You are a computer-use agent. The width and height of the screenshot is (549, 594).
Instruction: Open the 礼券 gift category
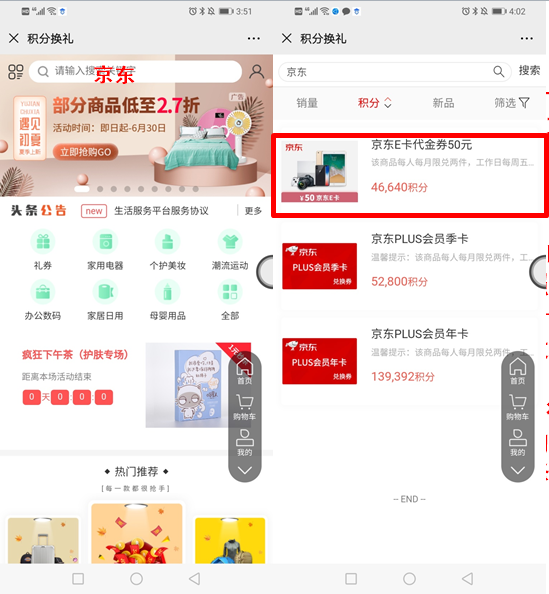tap(43, 242)
